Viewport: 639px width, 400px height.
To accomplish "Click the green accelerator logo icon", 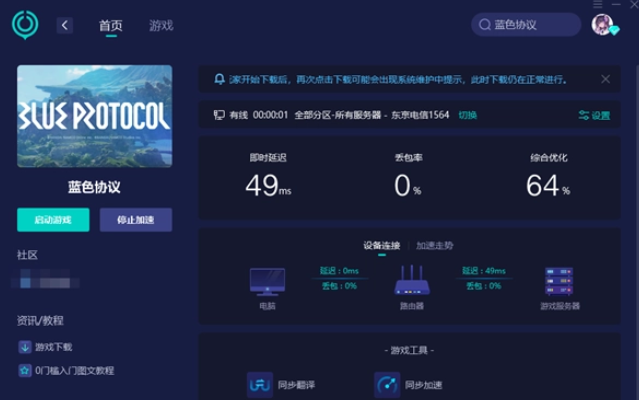I will point(25,24).
